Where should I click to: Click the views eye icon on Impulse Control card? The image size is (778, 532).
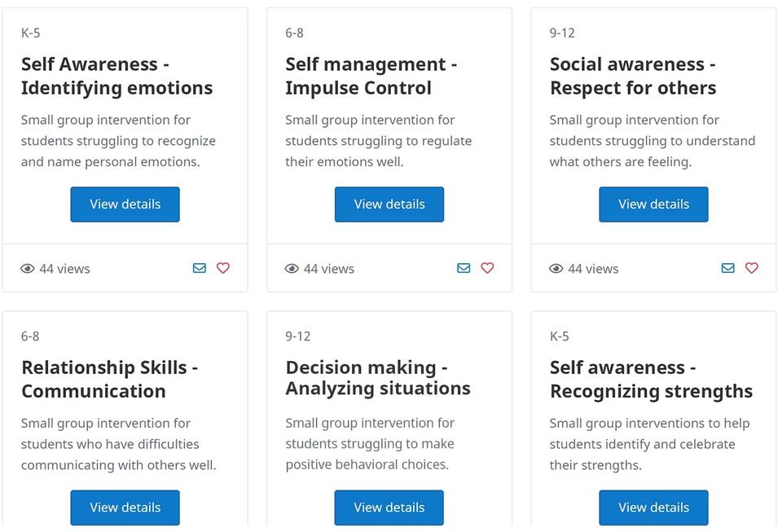[292, 268]
